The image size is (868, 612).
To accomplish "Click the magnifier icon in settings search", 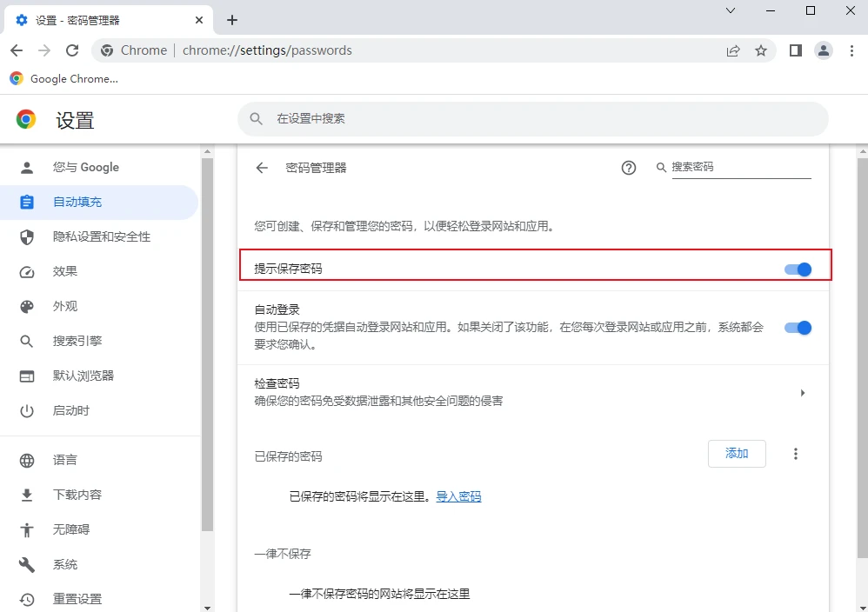I will (x=256, y=118).
